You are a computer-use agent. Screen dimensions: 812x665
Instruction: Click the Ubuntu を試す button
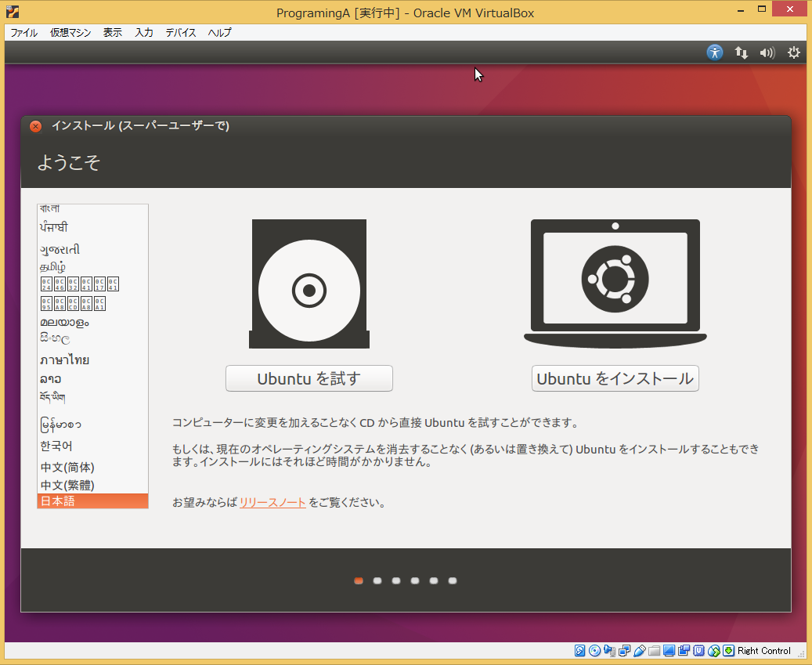click(x=309, y=378)
